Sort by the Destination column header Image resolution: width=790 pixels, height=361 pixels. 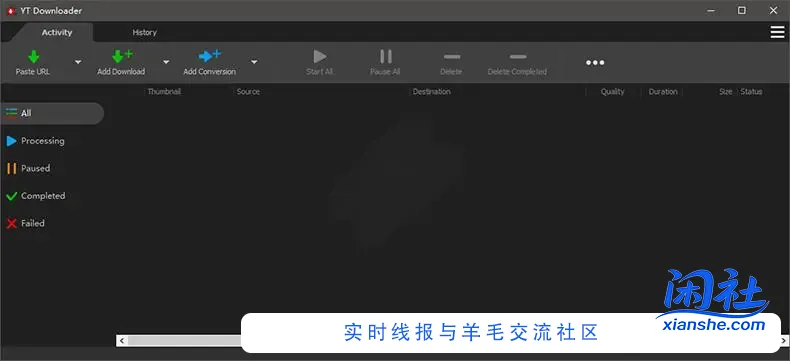tap(432, 92)
